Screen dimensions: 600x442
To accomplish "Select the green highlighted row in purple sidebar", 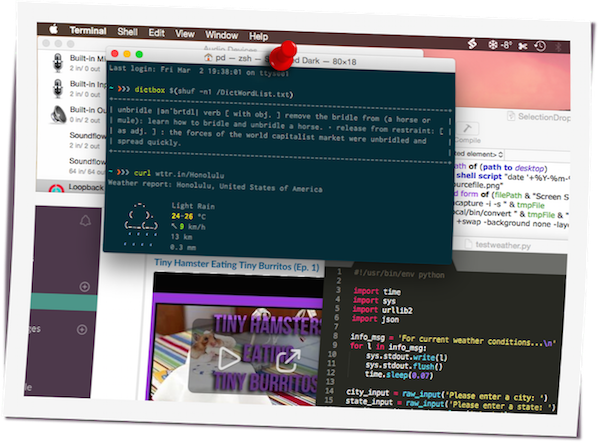I will pos(64,302).
